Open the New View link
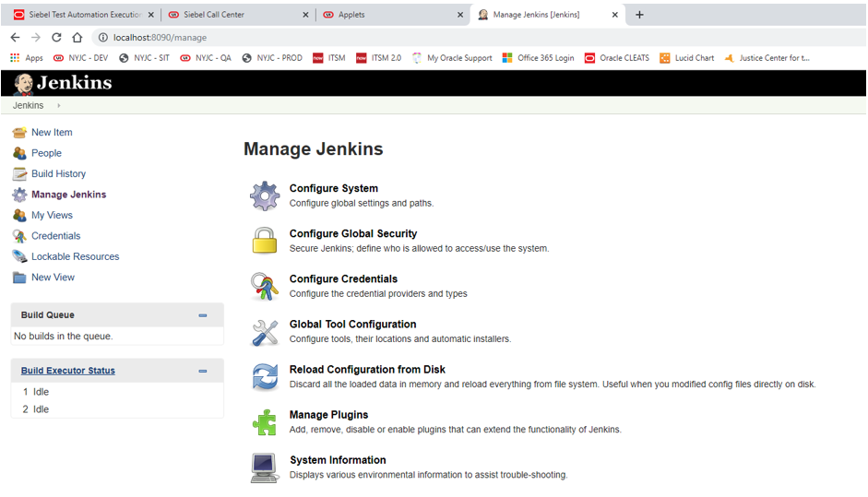This screenshot has width=868, height=497. 53,278
